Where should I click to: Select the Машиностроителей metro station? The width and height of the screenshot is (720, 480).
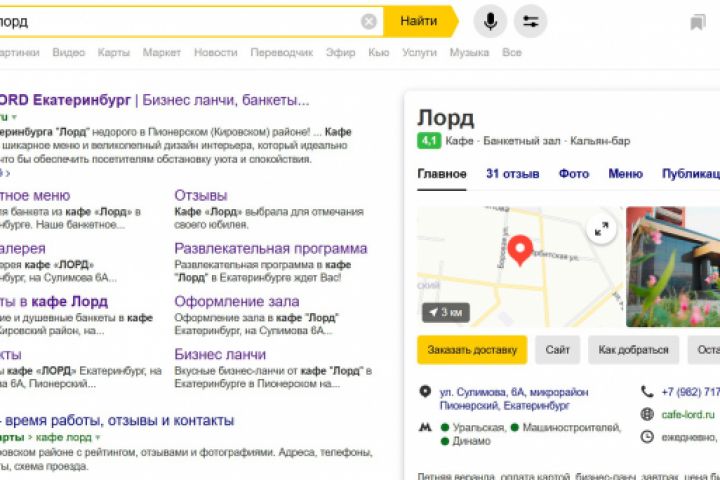click(x=572, y=428)
